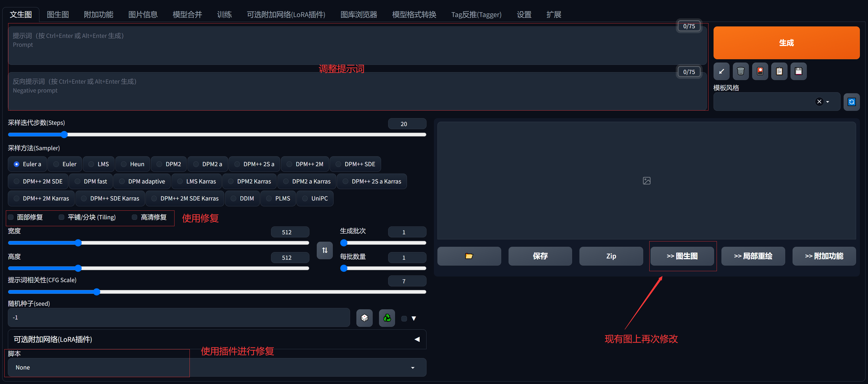The width and height of the screenshot is (868, 384).
Task: Select the Euler a sampler
Action: pyautogui.click(x=28, y=164)
